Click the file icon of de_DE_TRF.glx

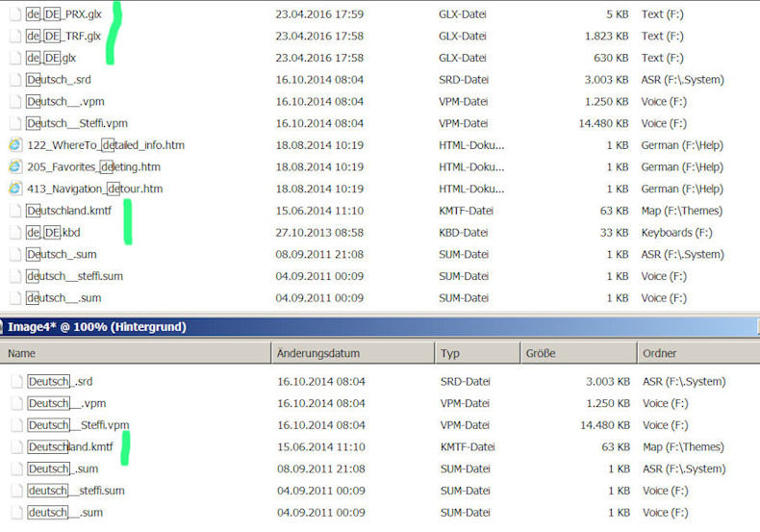(15, 36)
